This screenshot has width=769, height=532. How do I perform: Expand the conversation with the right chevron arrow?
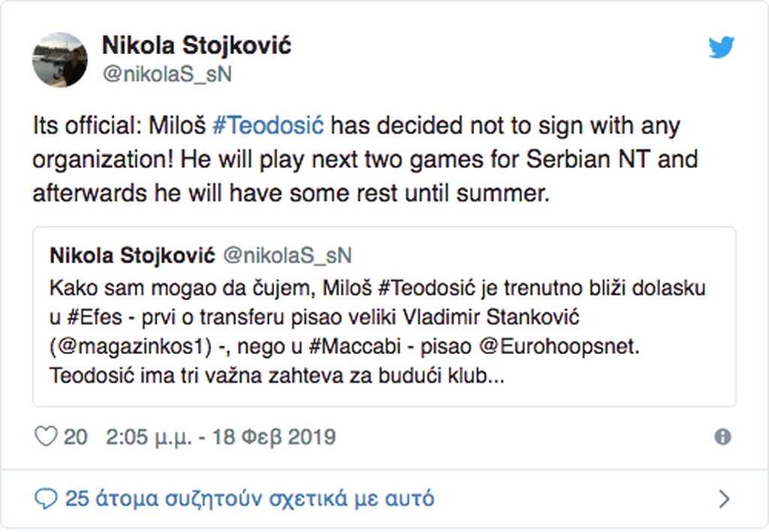(723, 497)
